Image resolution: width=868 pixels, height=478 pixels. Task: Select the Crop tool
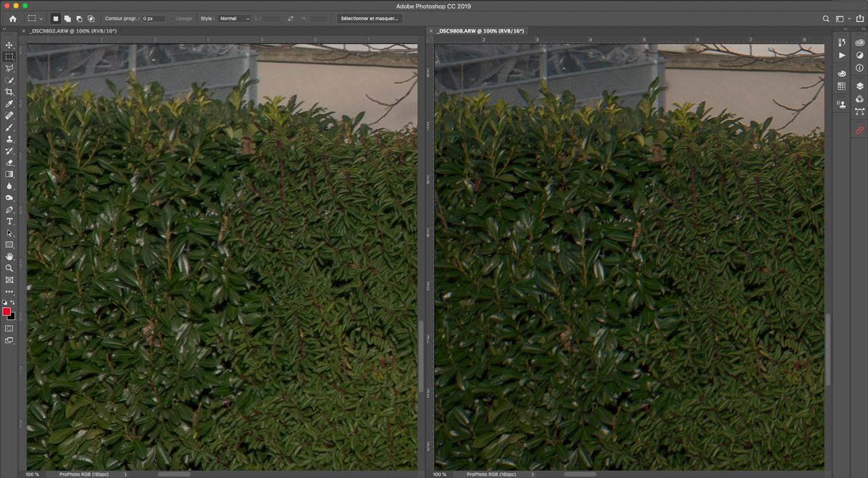pos(9,92)
